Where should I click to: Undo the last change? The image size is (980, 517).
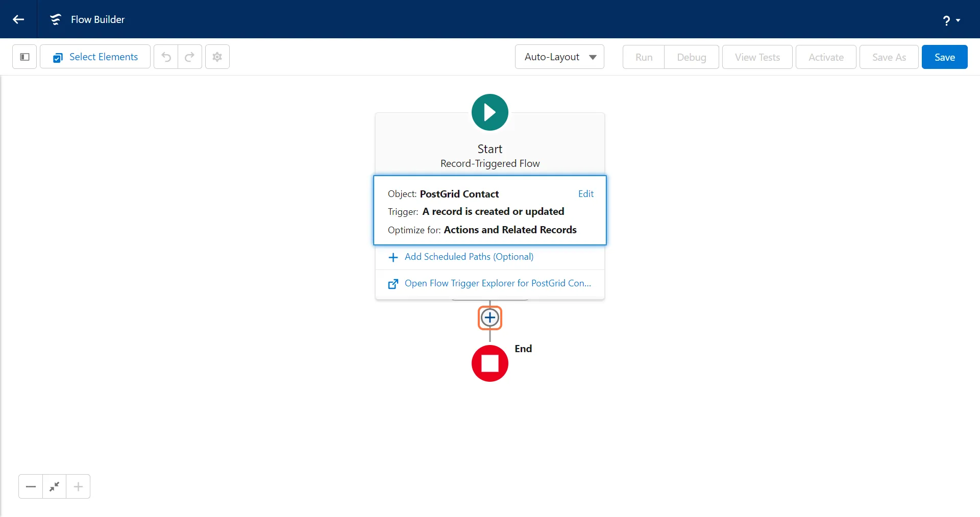coord(166,57)
